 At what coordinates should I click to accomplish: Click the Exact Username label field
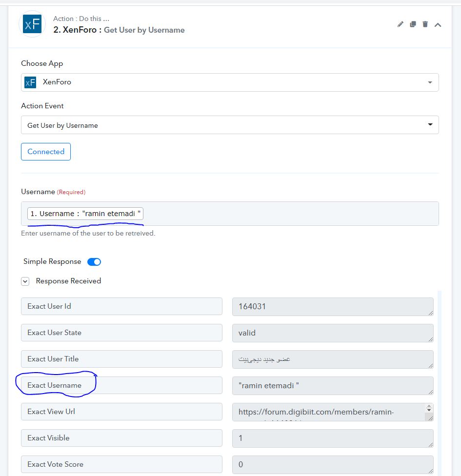[x=121, y=385]
